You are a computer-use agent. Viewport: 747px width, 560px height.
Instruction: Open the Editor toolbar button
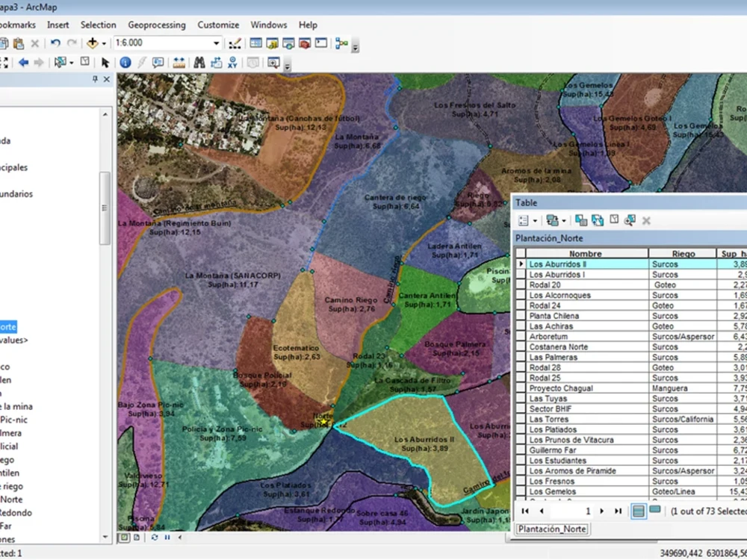coord(235,43)
